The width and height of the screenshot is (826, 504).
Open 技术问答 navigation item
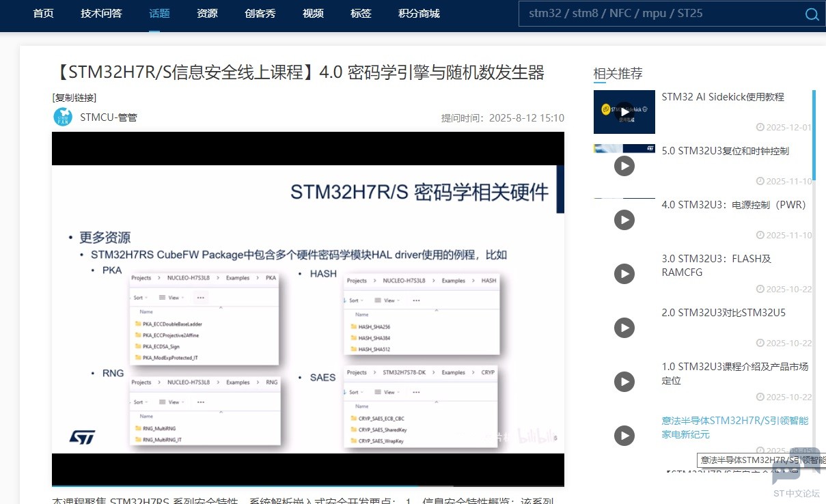pyautogui.click(x=101, y=14)
